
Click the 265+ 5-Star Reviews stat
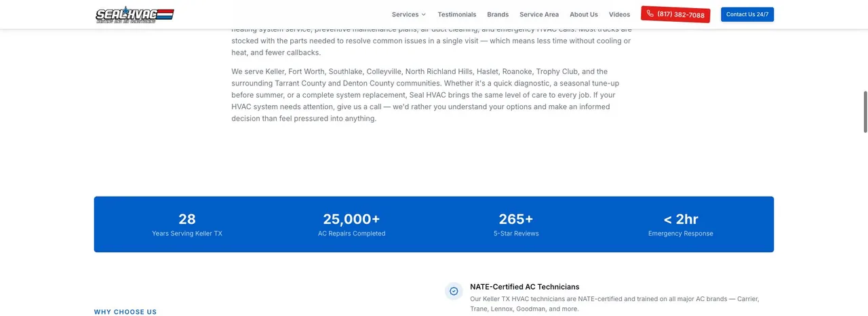pos(516,224)
